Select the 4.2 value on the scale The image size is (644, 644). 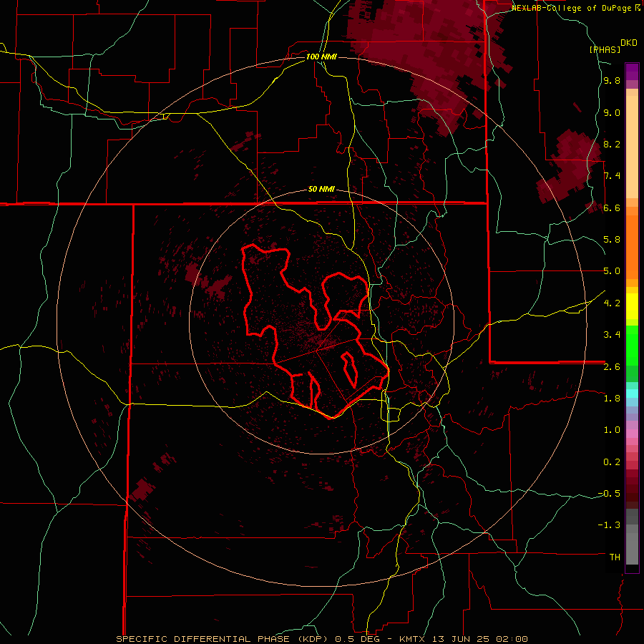point(612,303)
